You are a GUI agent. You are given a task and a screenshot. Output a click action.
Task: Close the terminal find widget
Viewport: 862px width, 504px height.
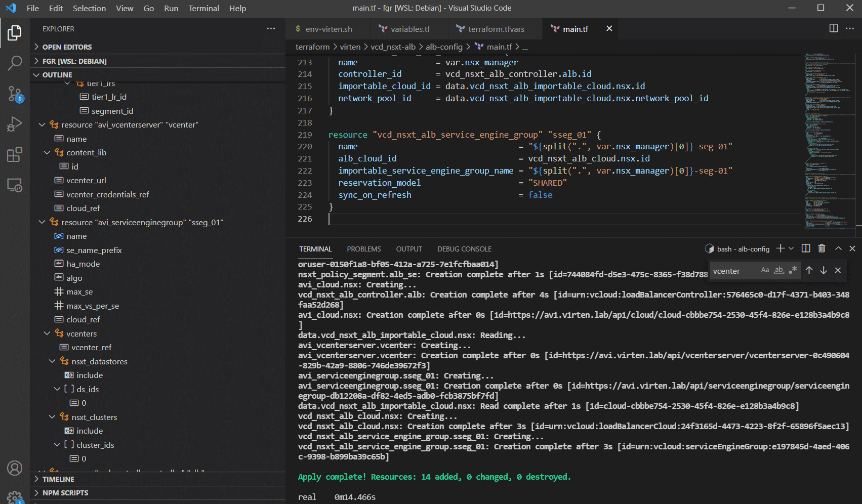pos(838,270)
